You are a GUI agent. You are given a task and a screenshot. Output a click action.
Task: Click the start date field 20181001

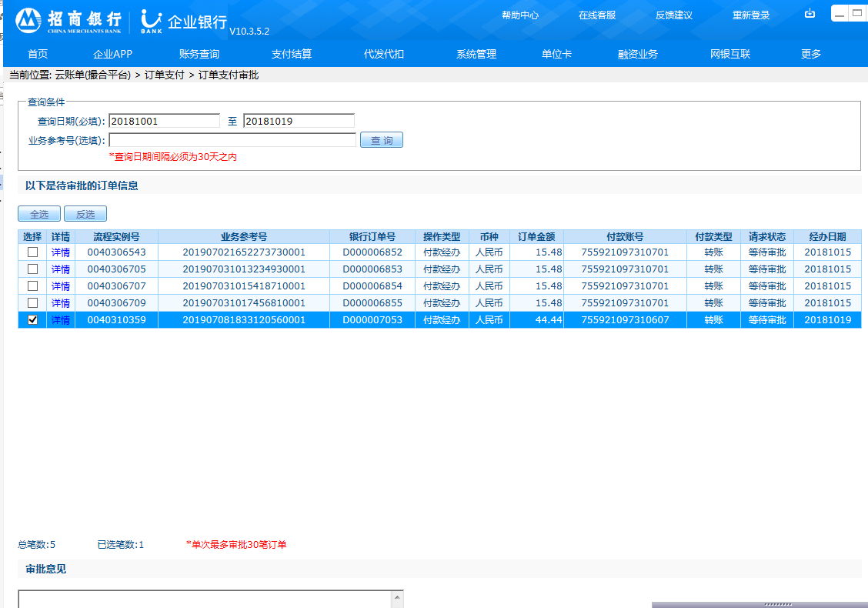[164, 121]
